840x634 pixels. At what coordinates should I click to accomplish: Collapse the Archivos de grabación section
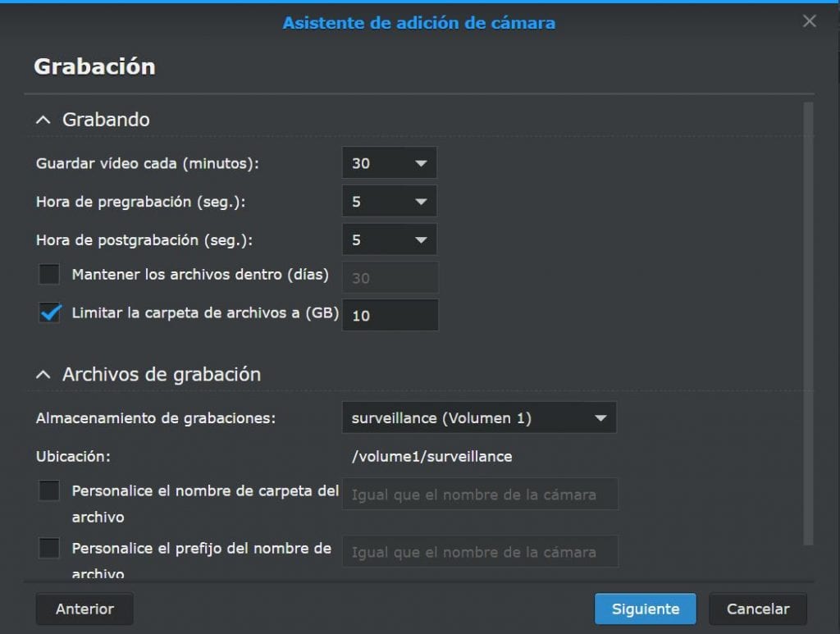coord(45,373)
